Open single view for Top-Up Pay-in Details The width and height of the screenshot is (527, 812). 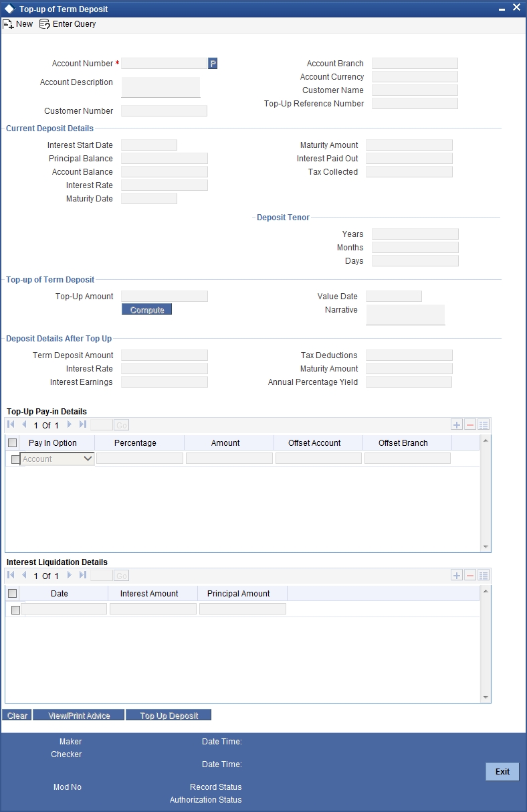484,424
